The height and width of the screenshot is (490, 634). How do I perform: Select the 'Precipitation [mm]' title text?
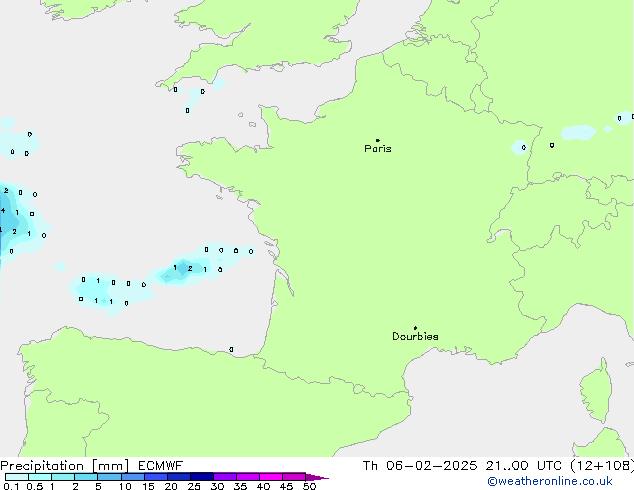[x=65, y=466]
